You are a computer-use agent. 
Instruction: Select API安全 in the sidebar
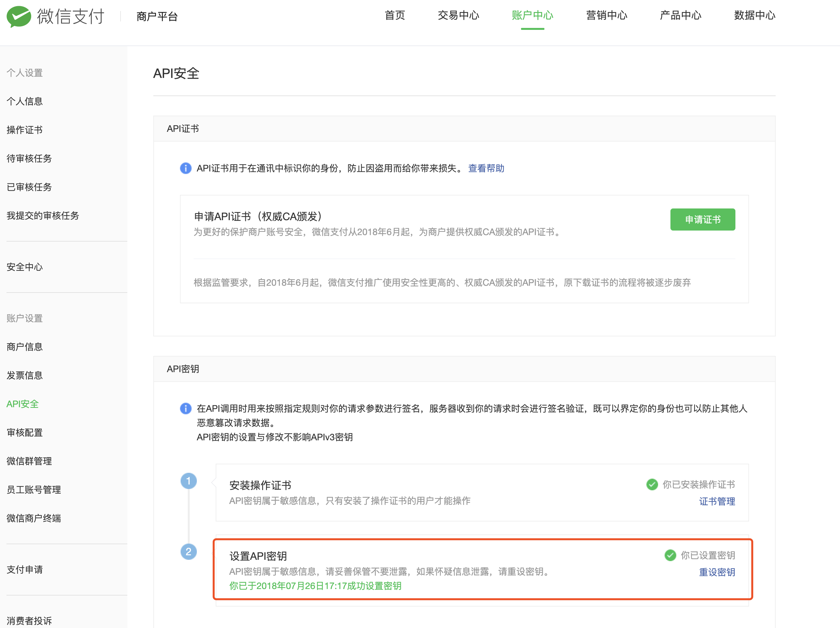(23, 404)
